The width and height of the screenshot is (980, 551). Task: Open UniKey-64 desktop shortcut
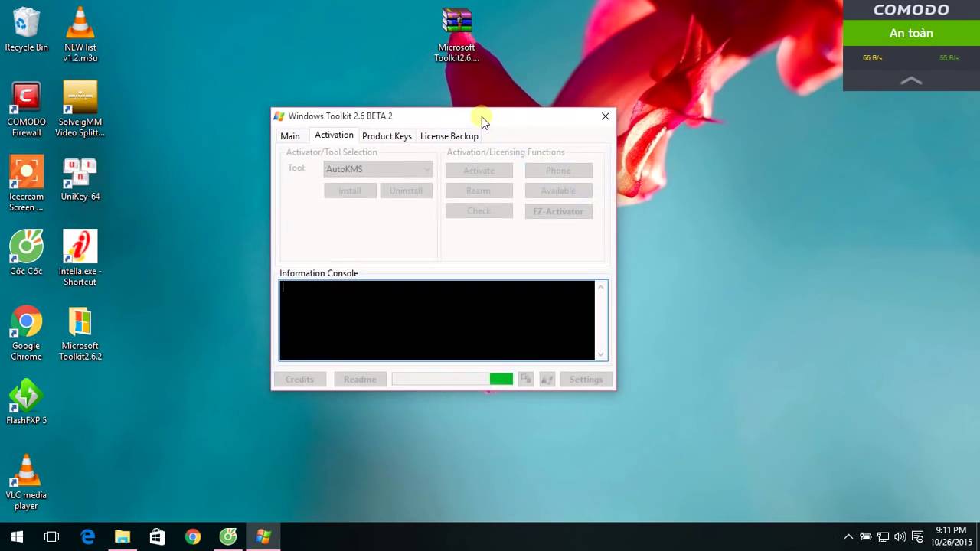(80, 179)
